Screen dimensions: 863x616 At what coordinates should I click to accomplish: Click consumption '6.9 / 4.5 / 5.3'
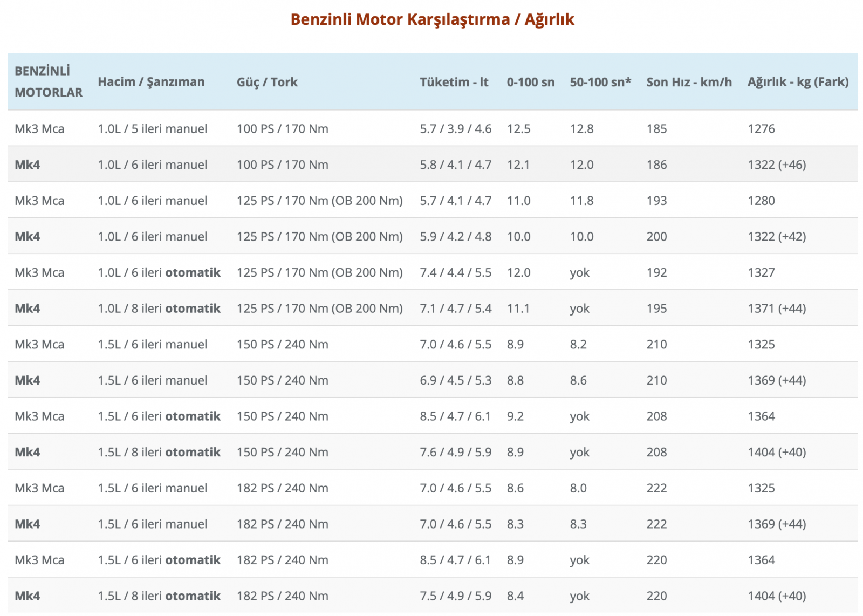click(455, 380)
